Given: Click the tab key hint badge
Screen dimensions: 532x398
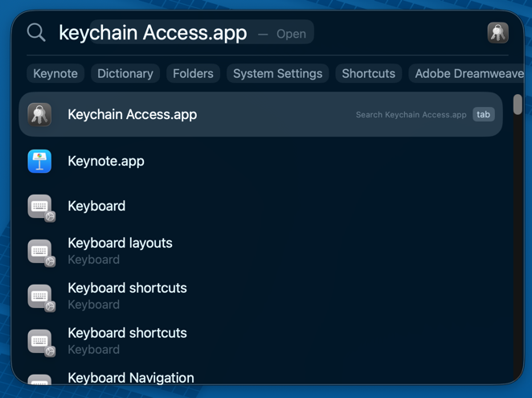Looking at the screenshot, I should point(484,114).
